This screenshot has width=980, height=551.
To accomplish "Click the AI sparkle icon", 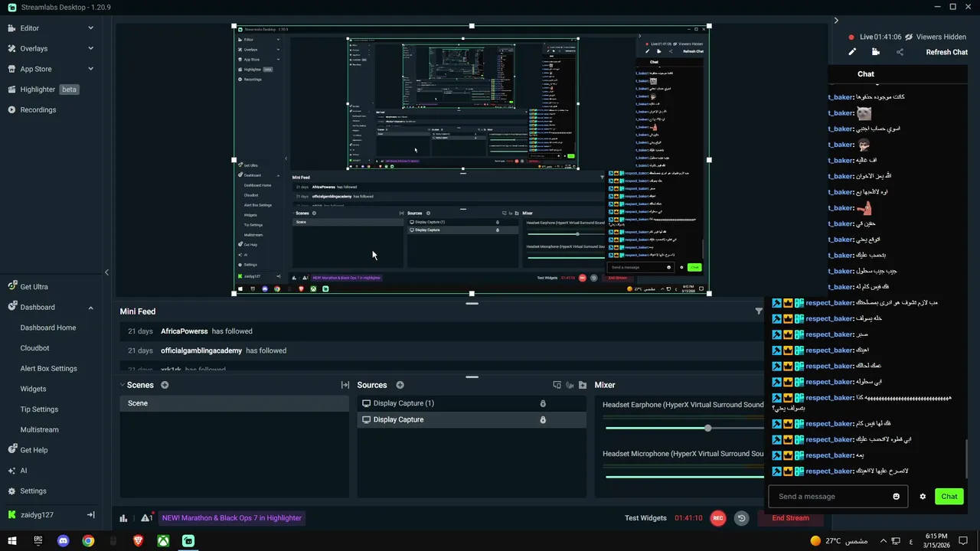I will (11, 471).
